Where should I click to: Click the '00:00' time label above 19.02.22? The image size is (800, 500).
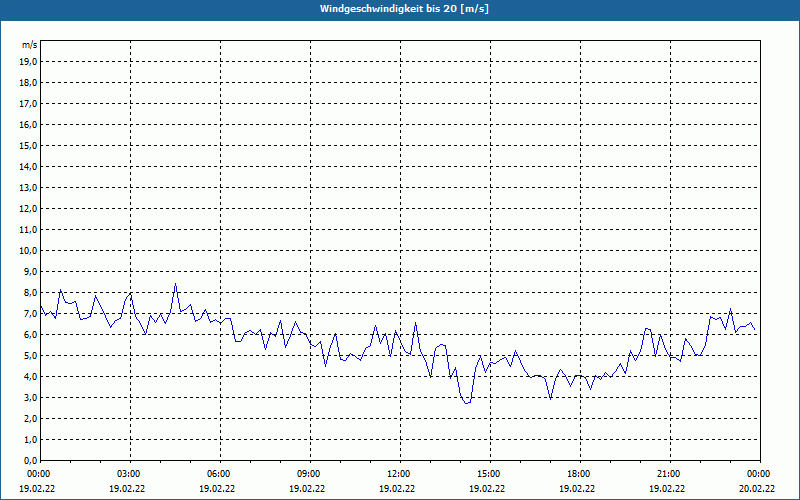(x=38, y=474)
